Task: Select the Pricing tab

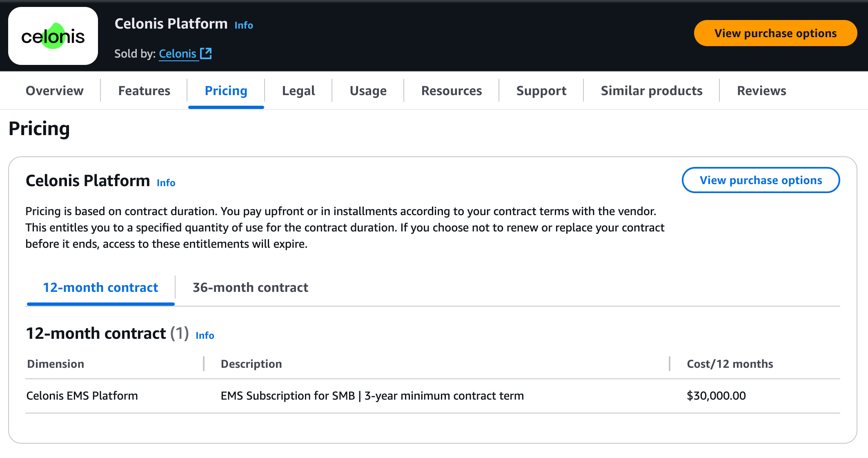Action: [226, 91]
